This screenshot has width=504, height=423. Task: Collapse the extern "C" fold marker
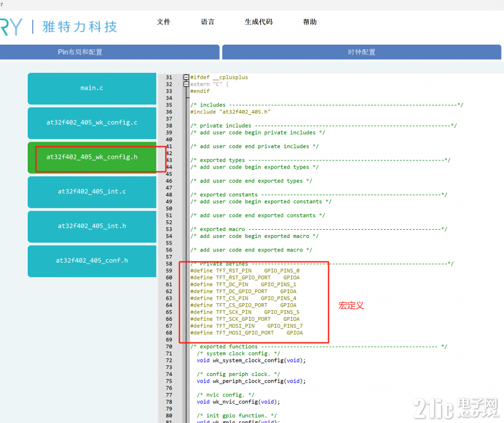point(186,84)
